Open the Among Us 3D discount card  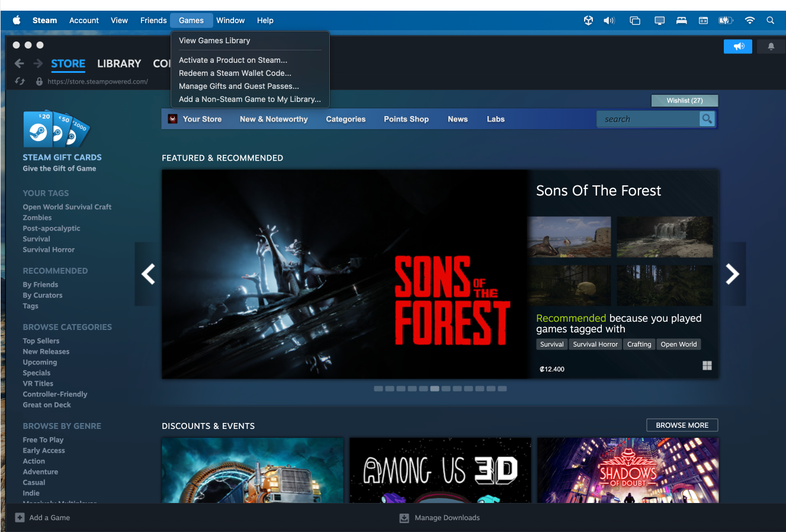tap(440, 471)
